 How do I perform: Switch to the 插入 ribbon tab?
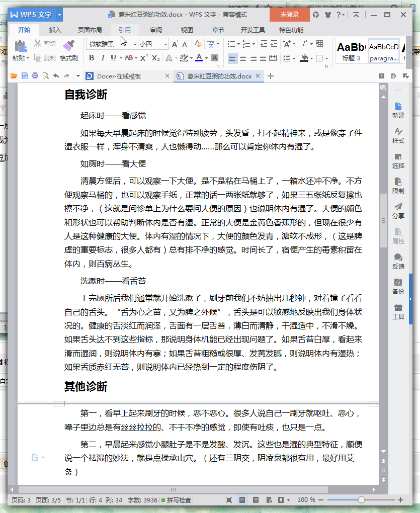[55, 30]
